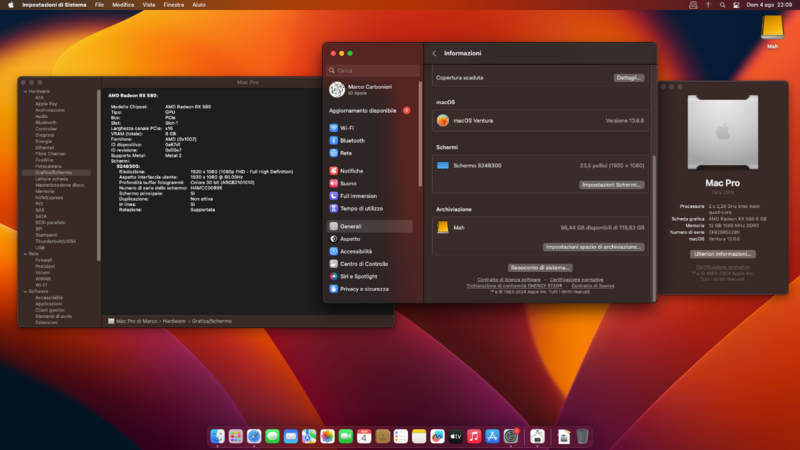
Task: Select Accessibilità in settings sidebar
Action: pos(355,251)
